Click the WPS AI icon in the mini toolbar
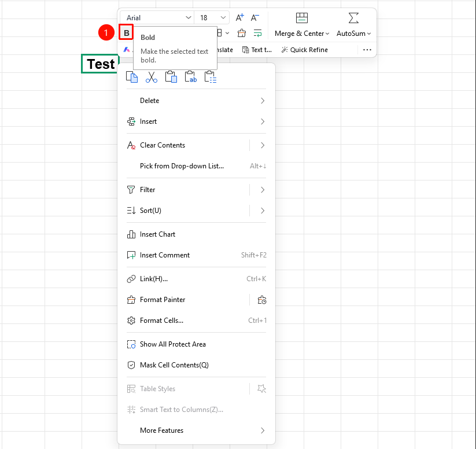The image size is (476, 449). click(x=127, y=50)
